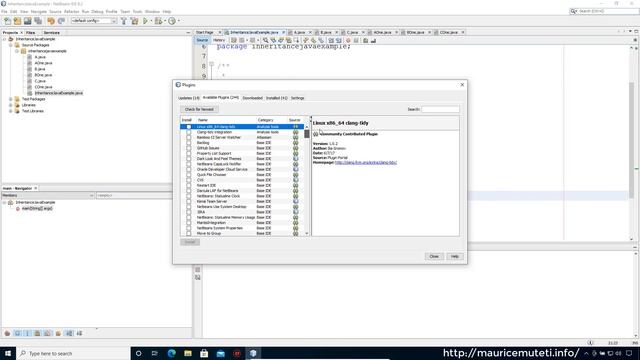Tick install checkbox for Quick File Chooser

click(x=188, y=175)
